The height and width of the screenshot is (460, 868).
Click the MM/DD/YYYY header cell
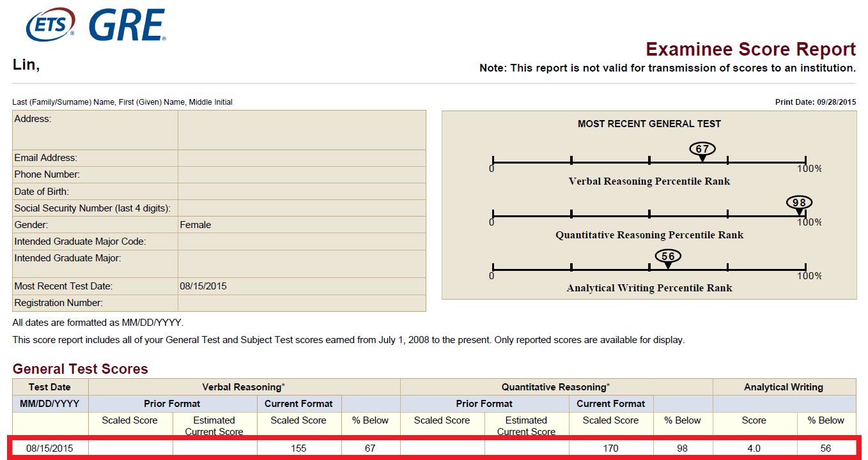(50, 404)
